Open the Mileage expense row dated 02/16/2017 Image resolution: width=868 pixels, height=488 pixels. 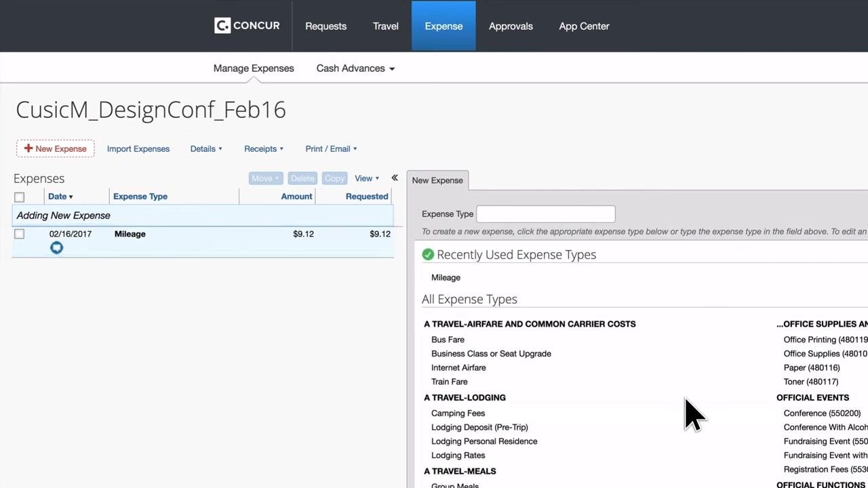(203, 242)
